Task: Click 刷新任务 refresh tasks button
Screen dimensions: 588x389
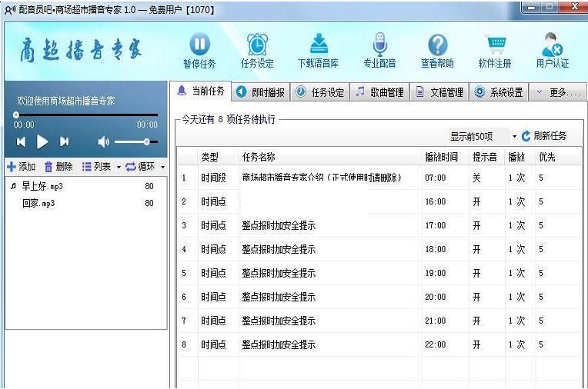Action: (543, 136)
